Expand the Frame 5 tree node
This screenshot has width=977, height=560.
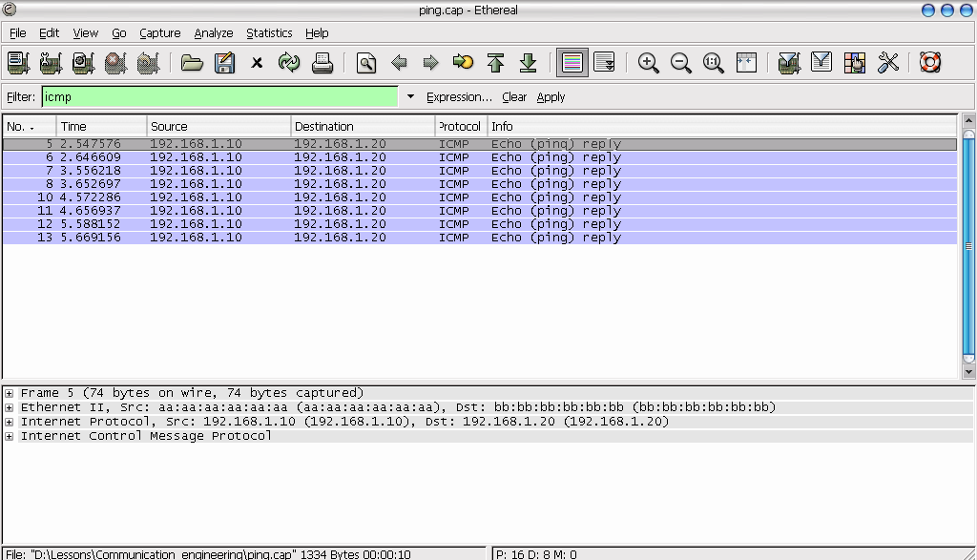pyautogui.click(x=10, y=393)
